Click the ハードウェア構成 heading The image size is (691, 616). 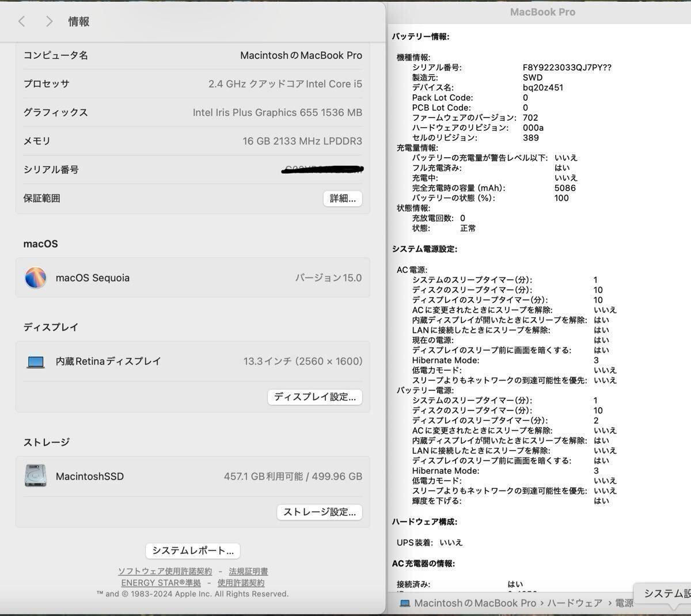[425, 522]
